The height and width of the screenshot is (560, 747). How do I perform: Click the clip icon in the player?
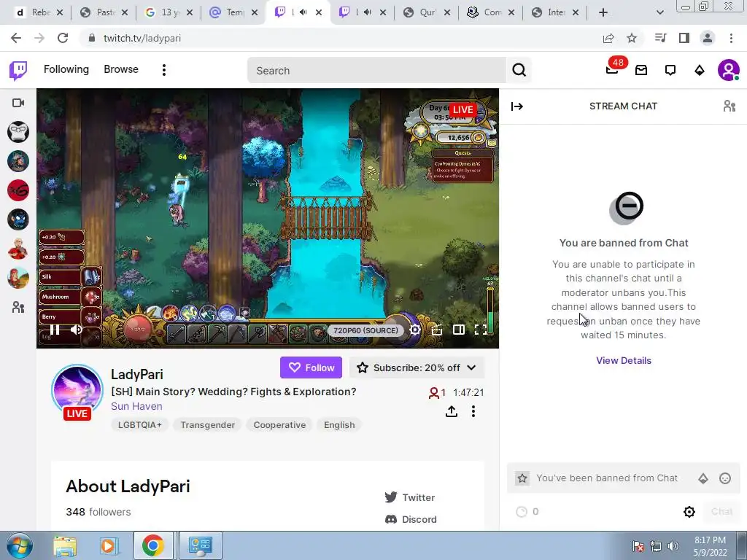[x=437, y=330]
